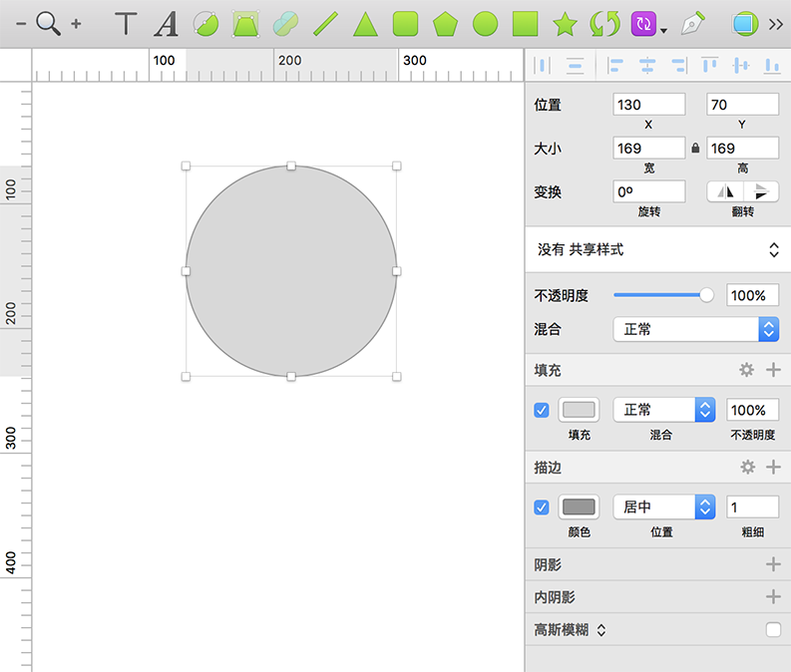Open the dark gray border color swatch
This screenshot has height=672, width=791.
pyautogui.click(x=579, y=506)
